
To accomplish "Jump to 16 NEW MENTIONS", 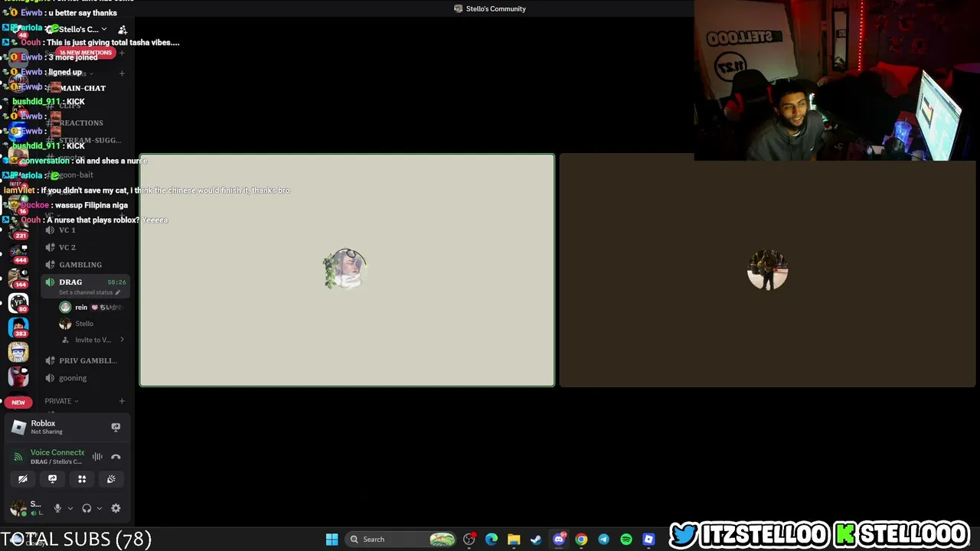I will click(x=86, y=53).
